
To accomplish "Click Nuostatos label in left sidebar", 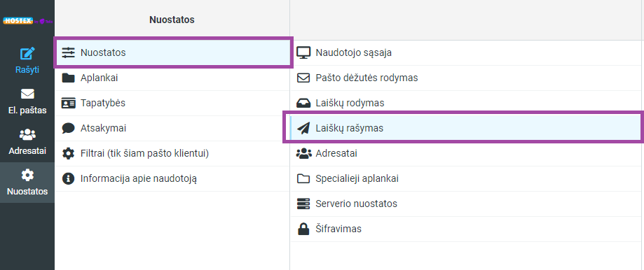I will pos(27,192).
